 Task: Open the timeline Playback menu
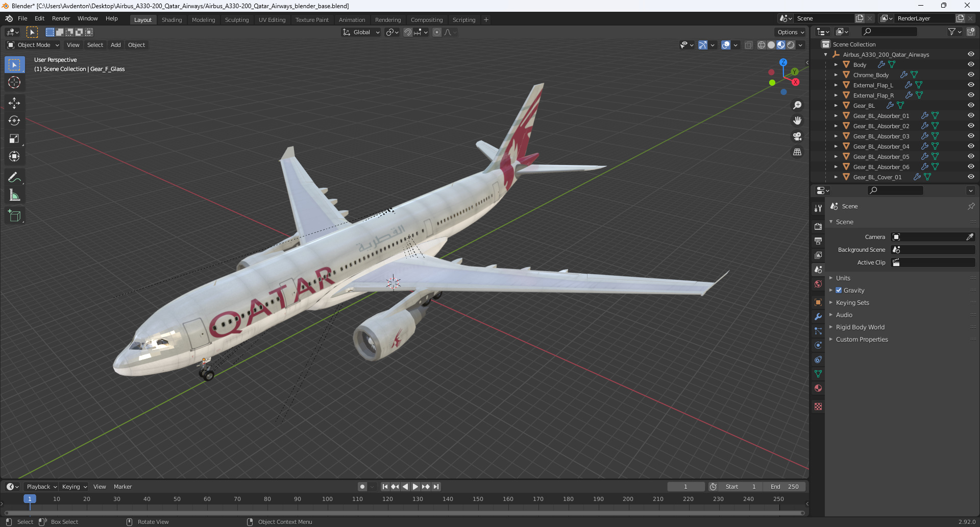coord(41,487)
